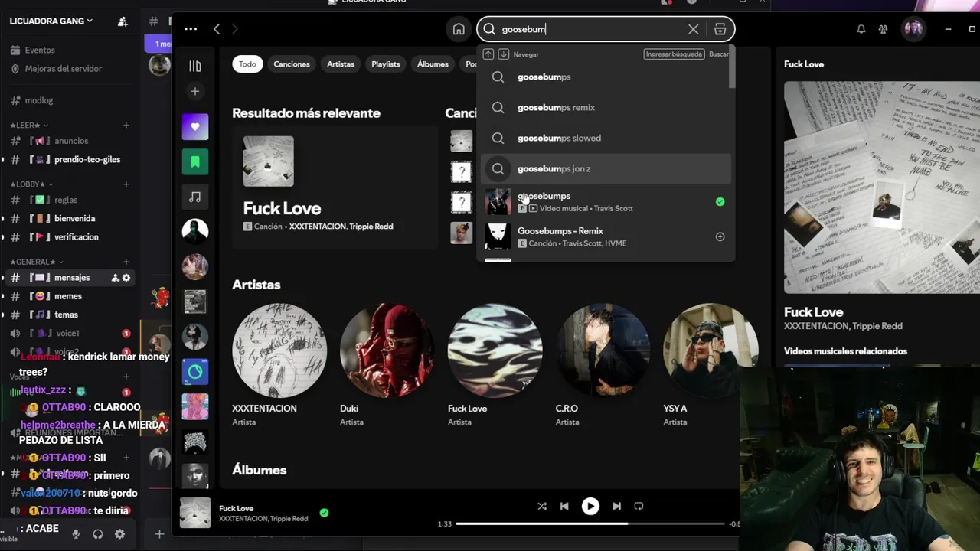This screenshot has height=551, width=980.
Task: Open the Spotify profile avatar
Action: point(913,29)
